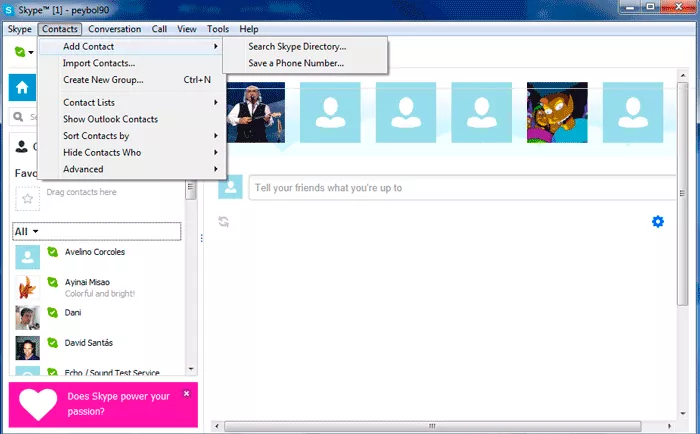Viewport: 700px width, 434px height.
Task: Click Ayinai Misao online status icon
Action: pos(53,282)
